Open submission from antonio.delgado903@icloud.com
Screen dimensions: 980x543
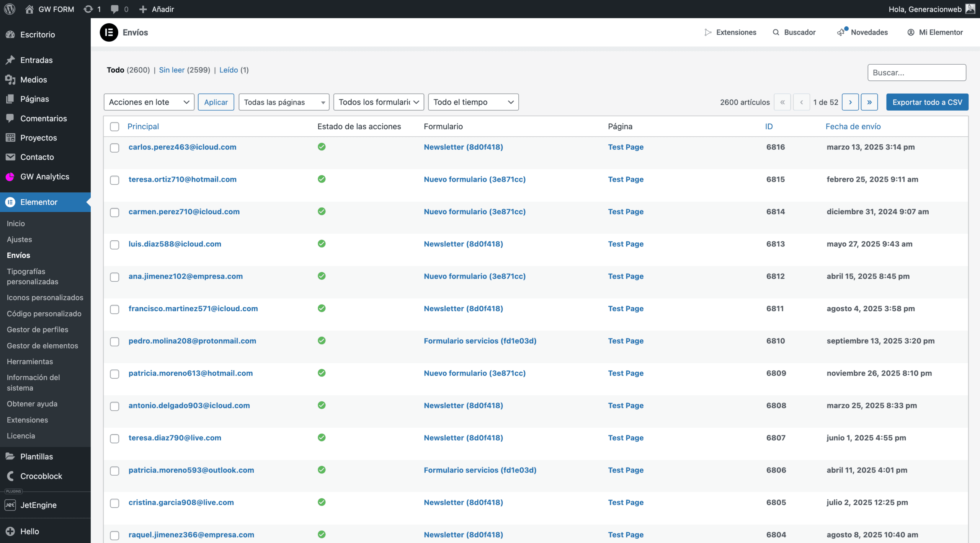click(x=189, y=405)
